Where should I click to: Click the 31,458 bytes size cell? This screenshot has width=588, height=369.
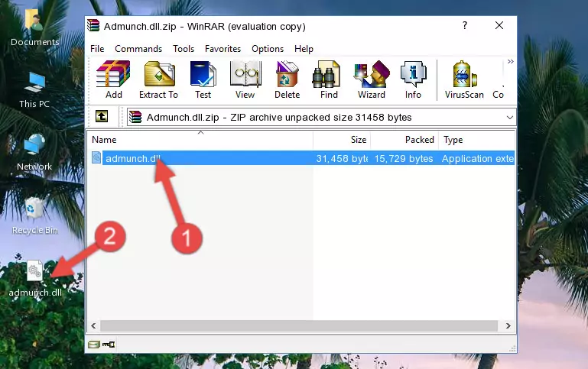[x=342, y=159]
